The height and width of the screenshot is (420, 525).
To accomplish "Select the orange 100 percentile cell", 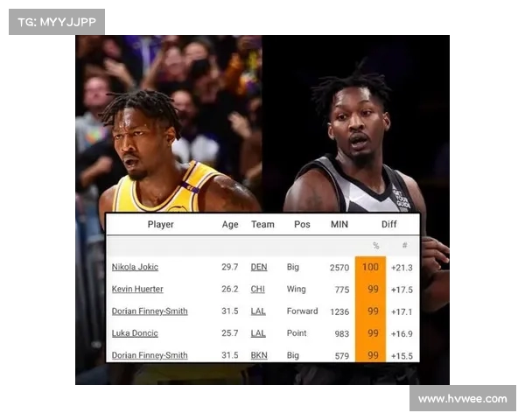I will (x=370, y=267).
